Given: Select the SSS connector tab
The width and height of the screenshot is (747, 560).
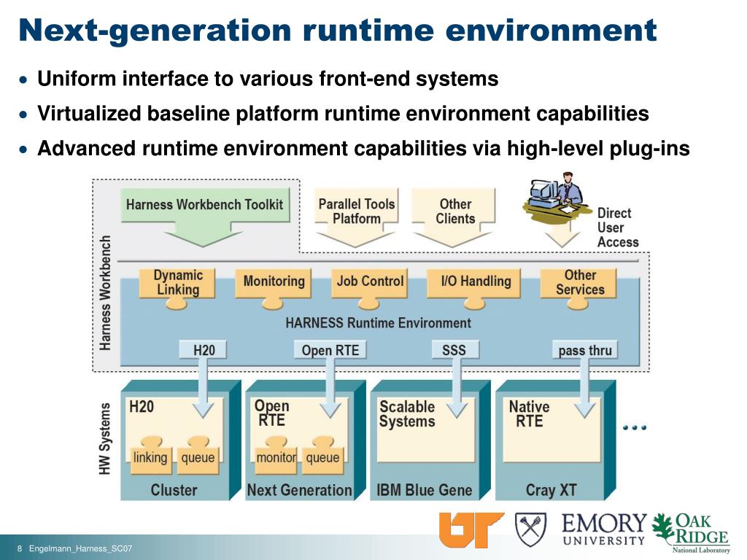Looking at the screenshot, I should point(454,350).
